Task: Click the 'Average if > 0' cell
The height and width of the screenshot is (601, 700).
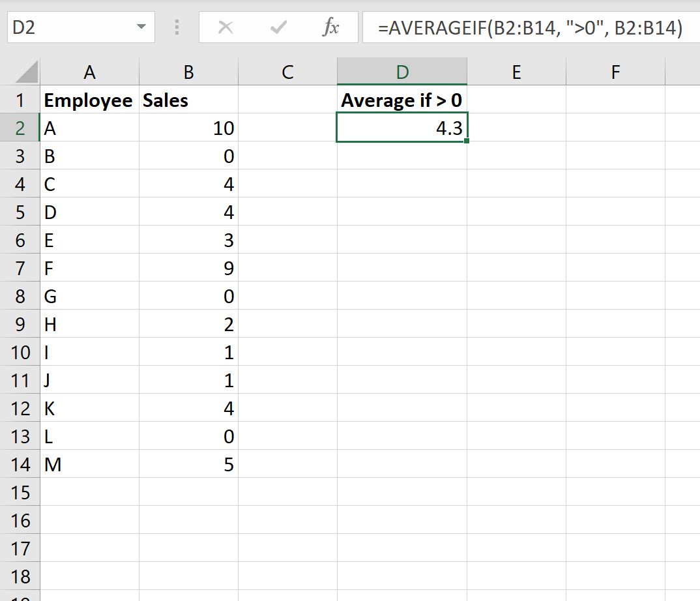Action: pos(402,100)
